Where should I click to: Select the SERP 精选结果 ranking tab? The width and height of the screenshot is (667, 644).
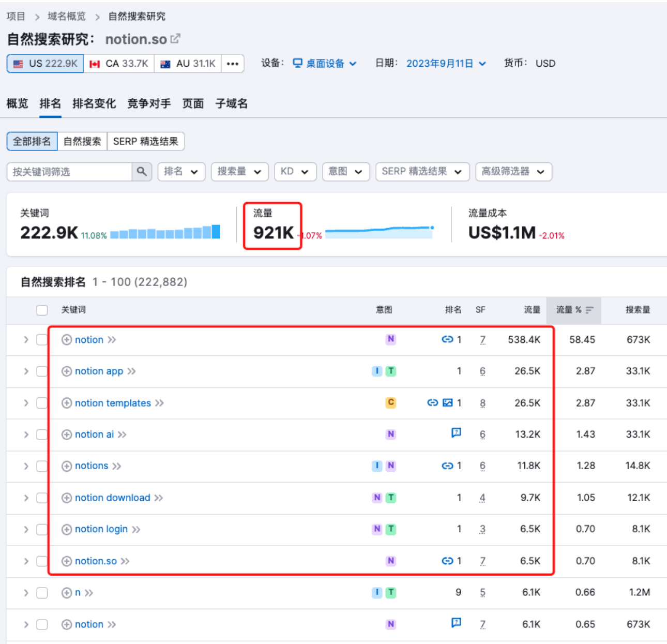click(x=146, y=141)
